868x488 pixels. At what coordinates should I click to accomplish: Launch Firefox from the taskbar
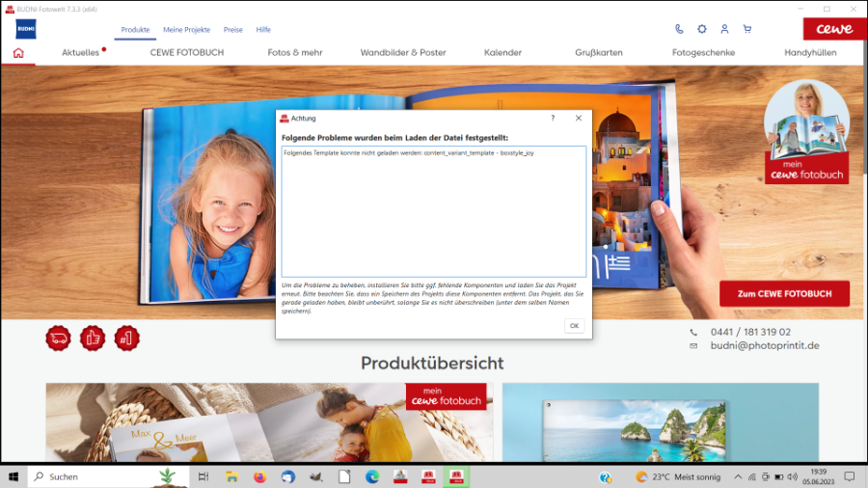click(259, 476)
